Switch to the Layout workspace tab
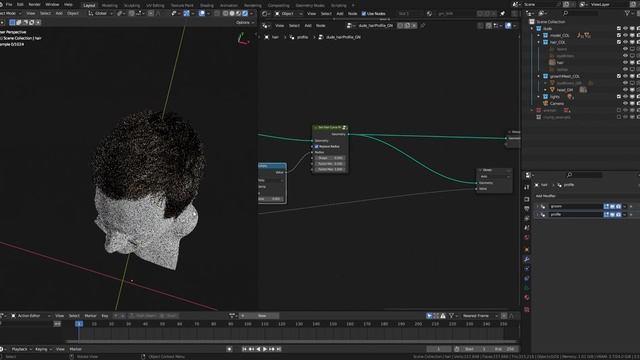This screenshot has height=360, width=640. pyautogui.click(x=89, y=5)
